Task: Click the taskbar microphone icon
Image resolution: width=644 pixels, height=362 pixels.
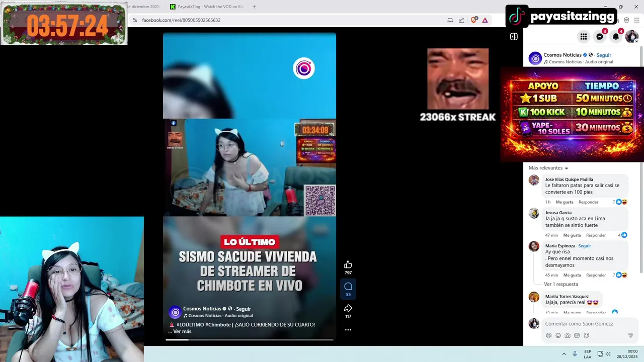Action: click(x=575, y=354)
